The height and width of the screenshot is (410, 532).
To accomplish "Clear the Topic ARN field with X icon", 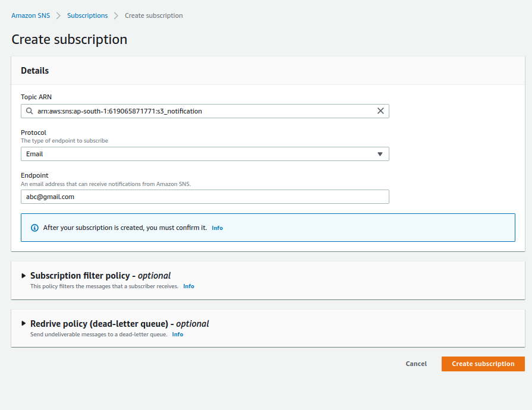I will pyautogui.click(x=380, y=111).
